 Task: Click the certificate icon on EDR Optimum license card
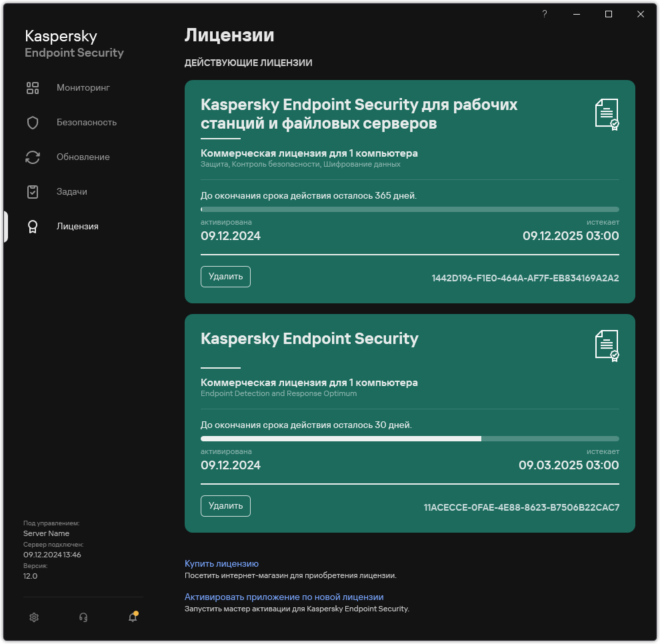pyautogui.click(x=608, y=344)
